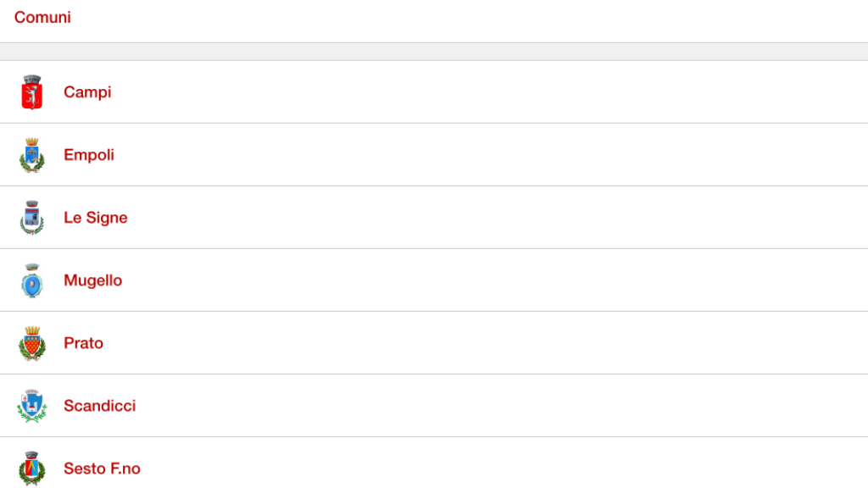This screenshot has height=488, width=868.
Task: Click empty area of the Mugello row
Action: (x=487, y=280)
